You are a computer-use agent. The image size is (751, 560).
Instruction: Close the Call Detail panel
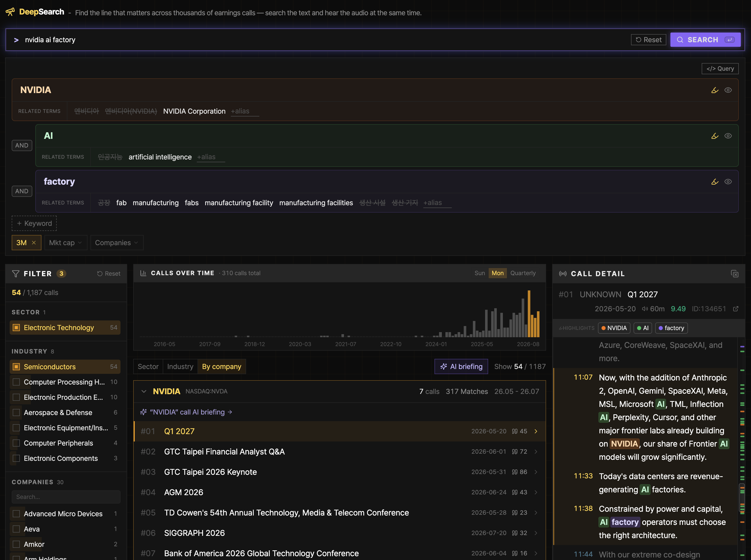734,274
